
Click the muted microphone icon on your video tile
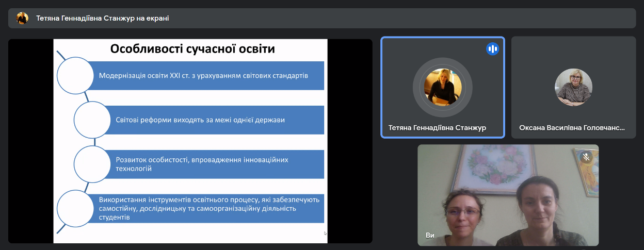tap(585, 157)
